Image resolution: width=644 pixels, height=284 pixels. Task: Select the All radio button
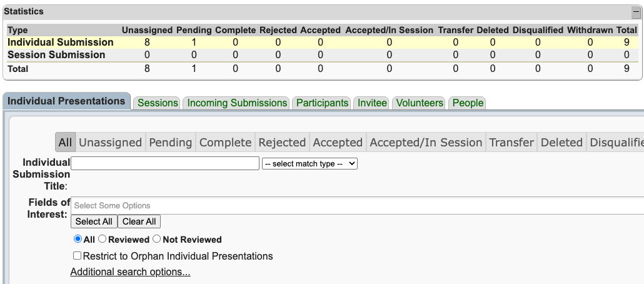click(x=78, y=239)
